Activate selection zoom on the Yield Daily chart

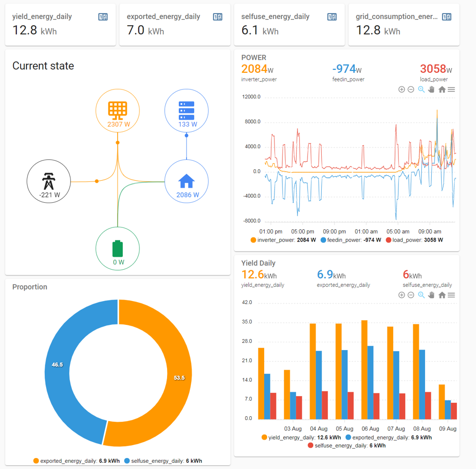point(421,295)
